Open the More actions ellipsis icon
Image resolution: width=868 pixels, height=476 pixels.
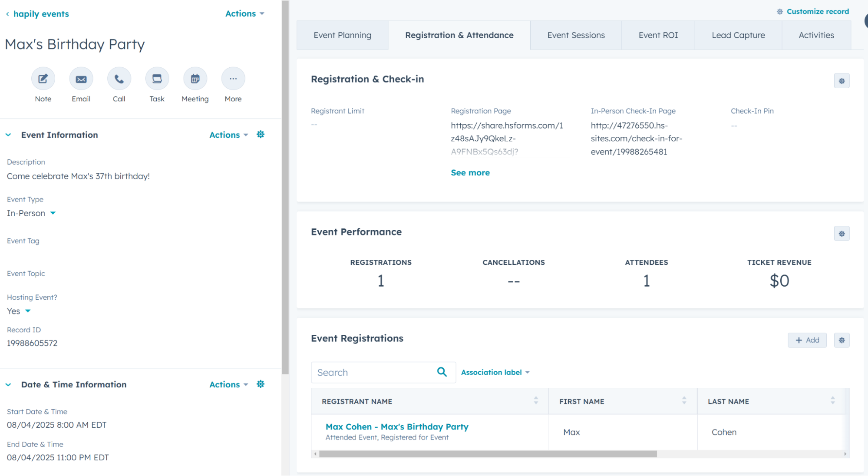click(x=233, y=79)
